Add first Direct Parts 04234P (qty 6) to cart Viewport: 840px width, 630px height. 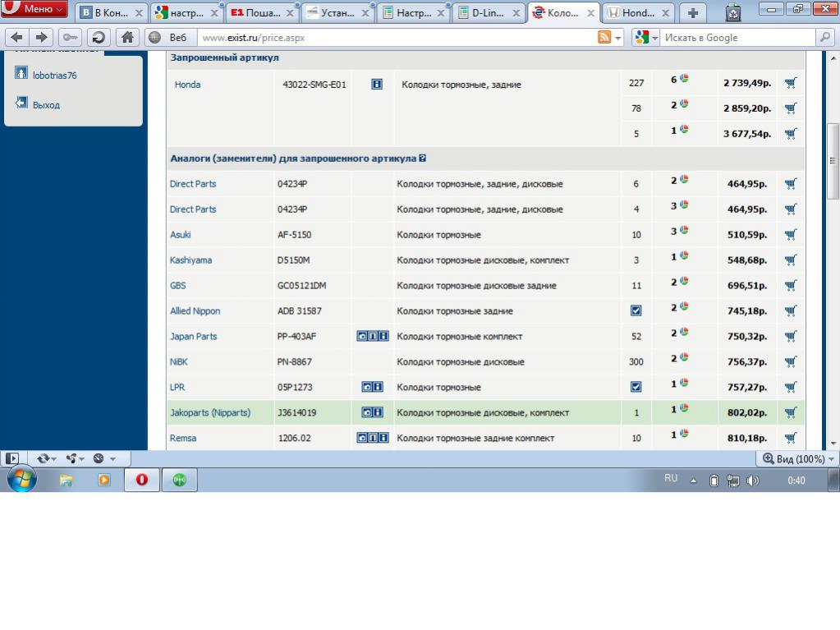(791, 183)
